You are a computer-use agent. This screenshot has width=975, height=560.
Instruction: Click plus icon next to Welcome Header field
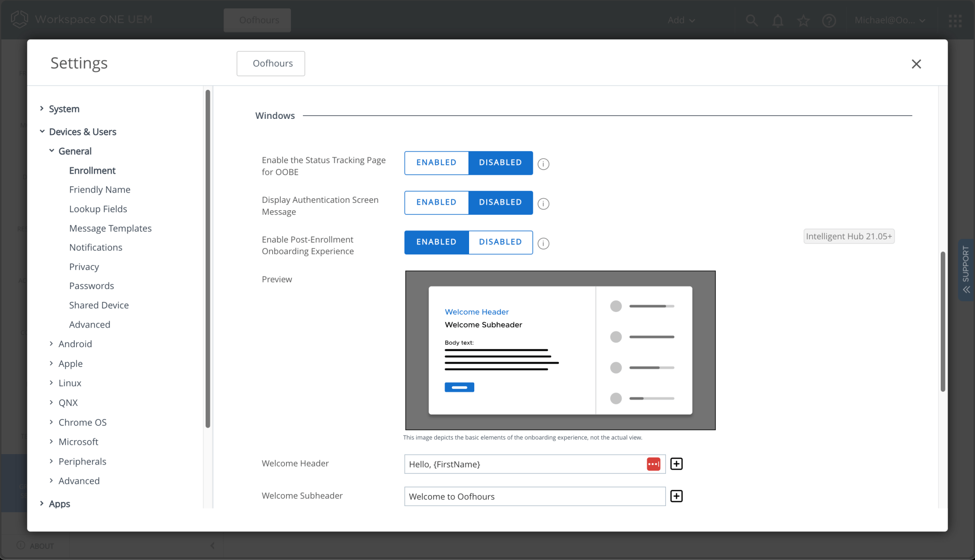pyautogui.click(x=676, y=464)
